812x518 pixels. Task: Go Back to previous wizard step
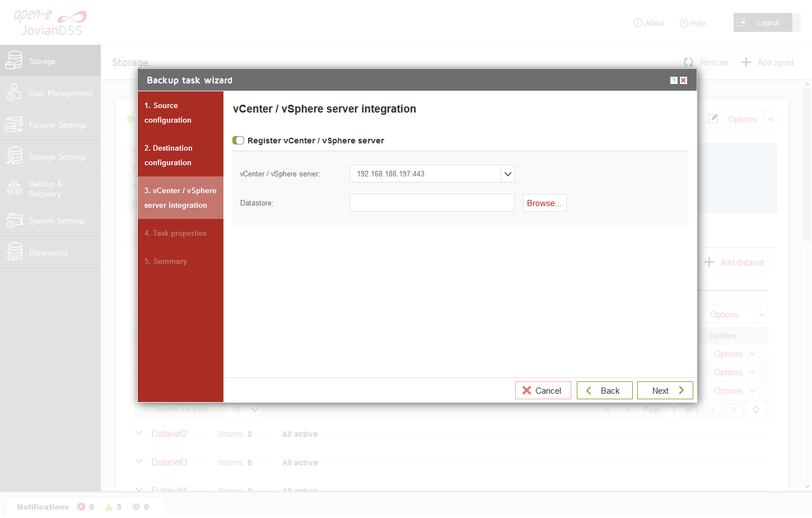pyautogui.click(x=604, y=390)
